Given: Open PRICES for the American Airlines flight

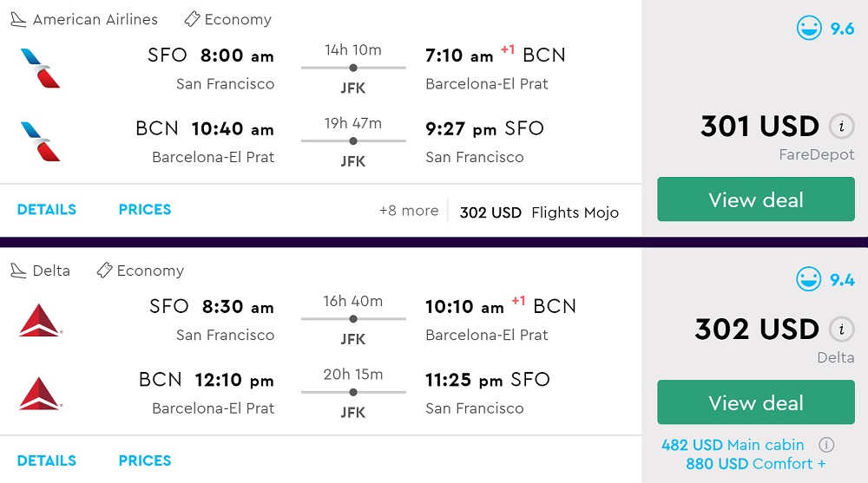Looking at the screenshot, I should tap(145, 210).
